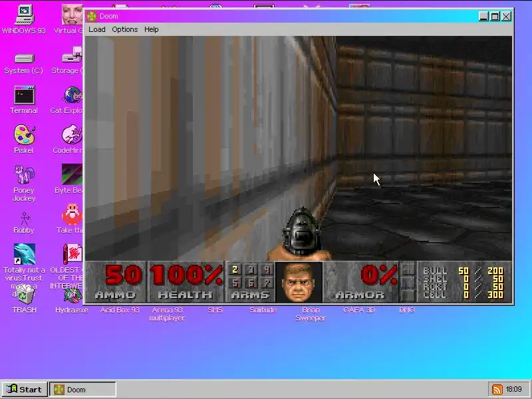Open the Piskel paint palette icon
Screen dimensions: 532x399
24,135
